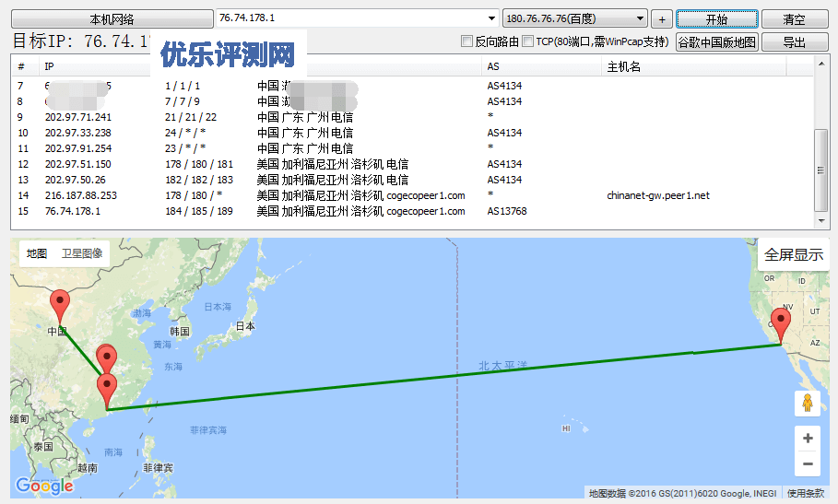Click the 清空 clear button
Screen dimensions: 838x504
point(794,19)
